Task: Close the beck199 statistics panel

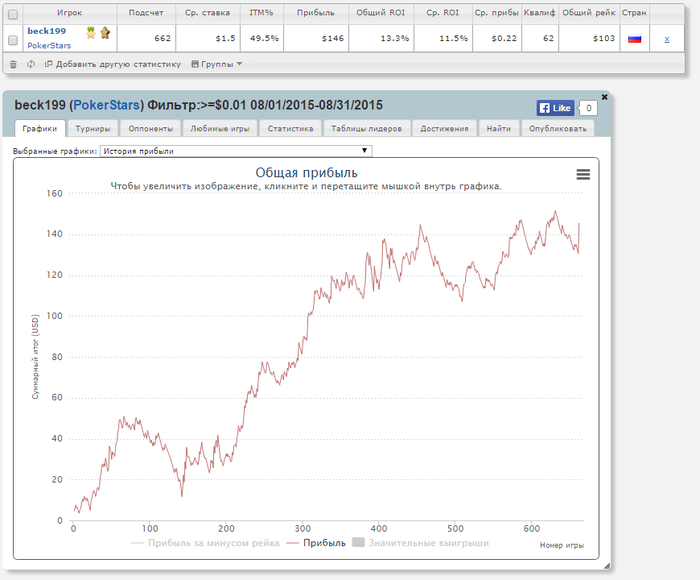Action: point(604,97)
